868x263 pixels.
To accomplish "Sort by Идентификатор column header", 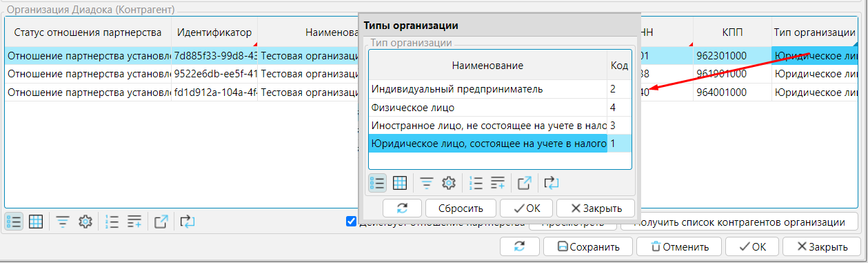I will pos(214,32).
